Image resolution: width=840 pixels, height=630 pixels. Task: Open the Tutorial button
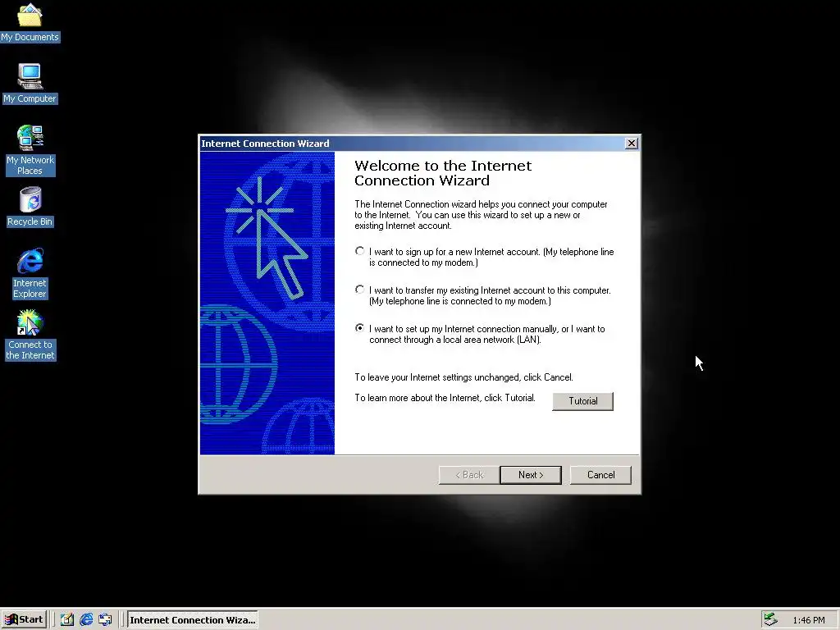pos(583,401)
